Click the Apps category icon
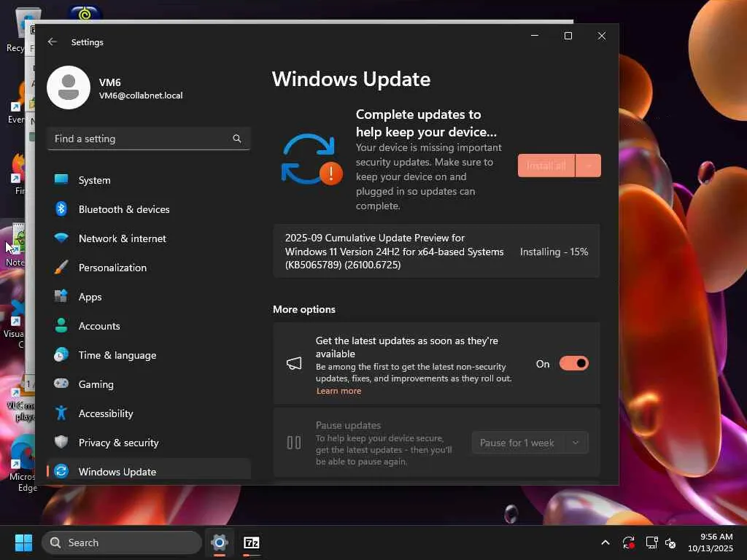Viewport: 747px width, 560px height. point(61,296)
